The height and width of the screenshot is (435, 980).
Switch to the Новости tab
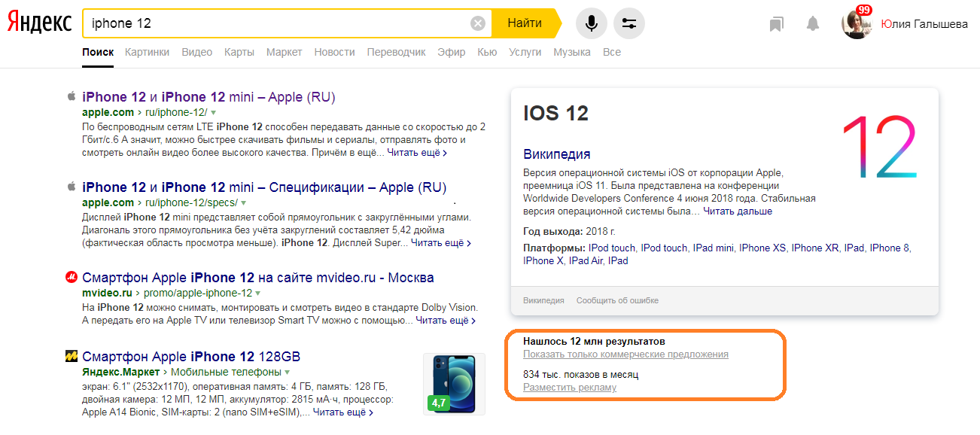(x=335, y=52)
